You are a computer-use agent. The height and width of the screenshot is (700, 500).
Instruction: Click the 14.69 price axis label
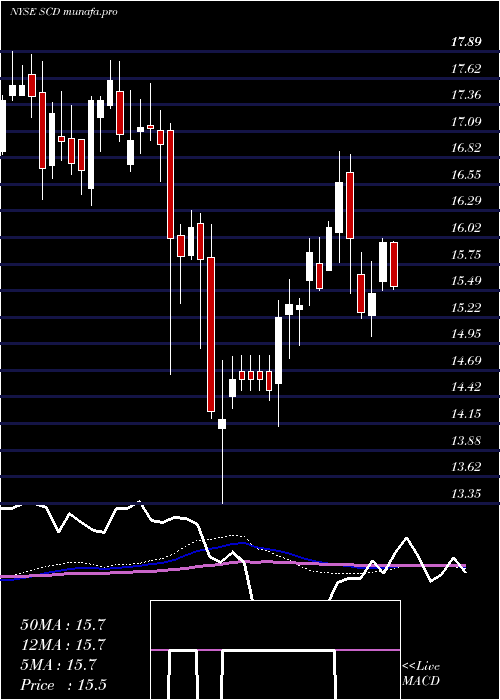point(466,361)
